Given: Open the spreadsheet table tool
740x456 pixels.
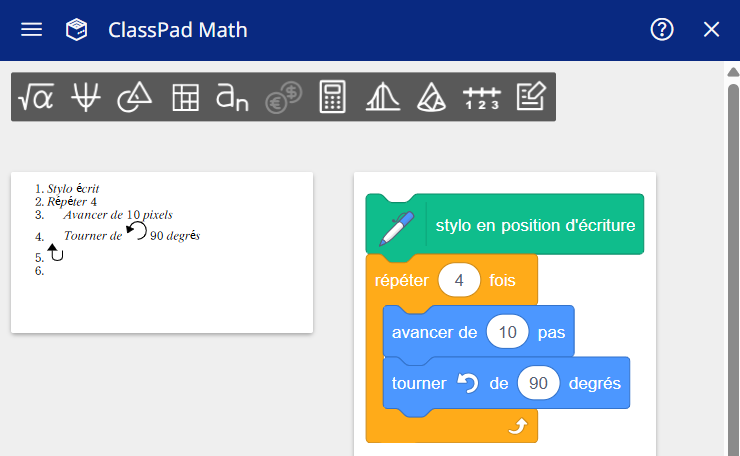Looking at the screenshot, I should pyautogui.click(x=185, y=97).
